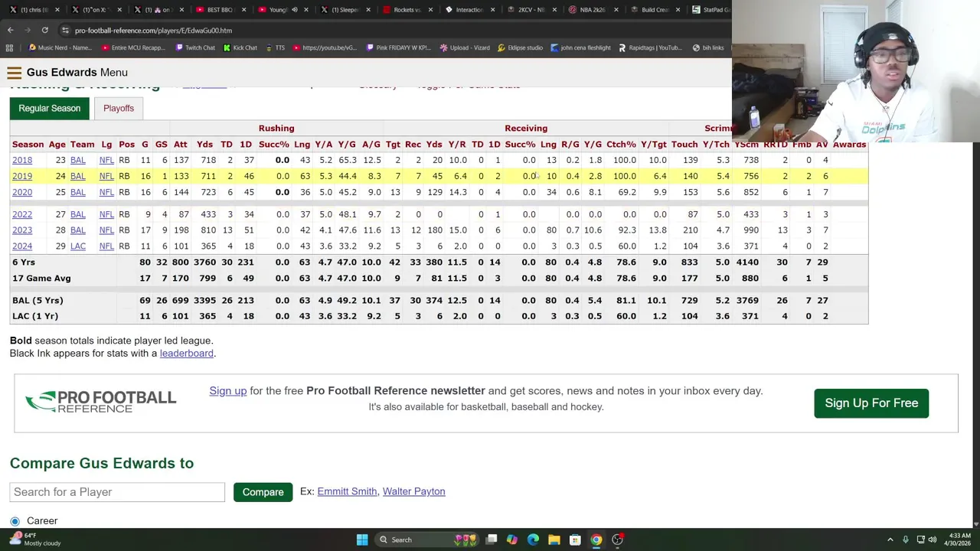Open the TTS bookmark

click(x=275, y=47)
